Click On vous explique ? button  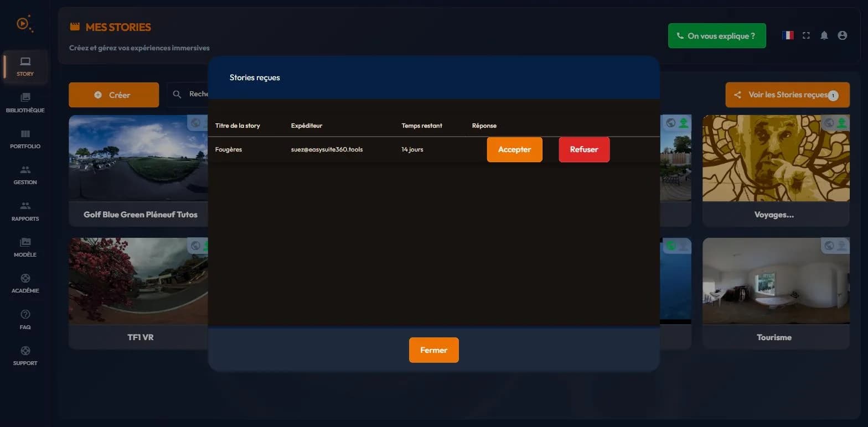[717, 36]
